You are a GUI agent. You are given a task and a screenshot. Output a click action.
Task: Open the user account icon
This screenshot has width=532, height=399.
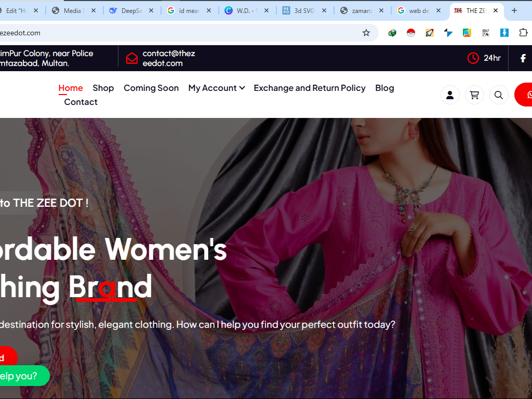[450, 95]
